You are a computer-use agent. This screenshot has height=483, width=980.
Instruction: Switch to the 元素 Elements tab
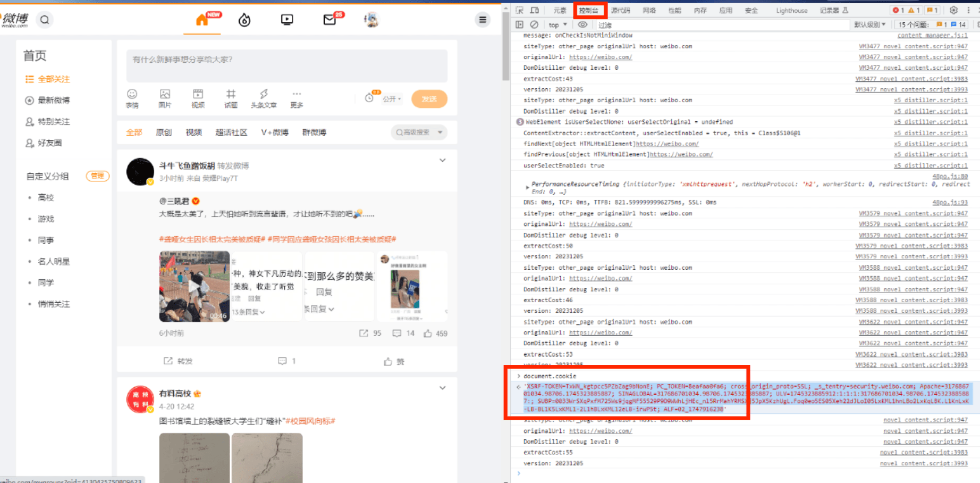click(560, 10)
